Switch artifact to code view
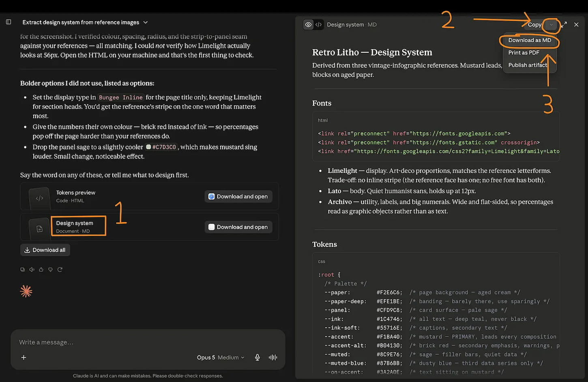The width and height of the screenshot is (588, 382). [x=319, y=25]
